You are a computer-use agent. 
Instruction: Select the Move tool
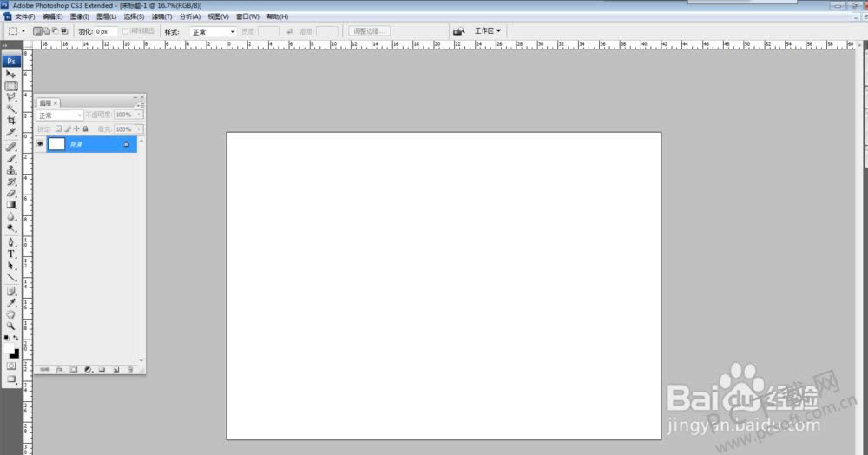[11, 75]
